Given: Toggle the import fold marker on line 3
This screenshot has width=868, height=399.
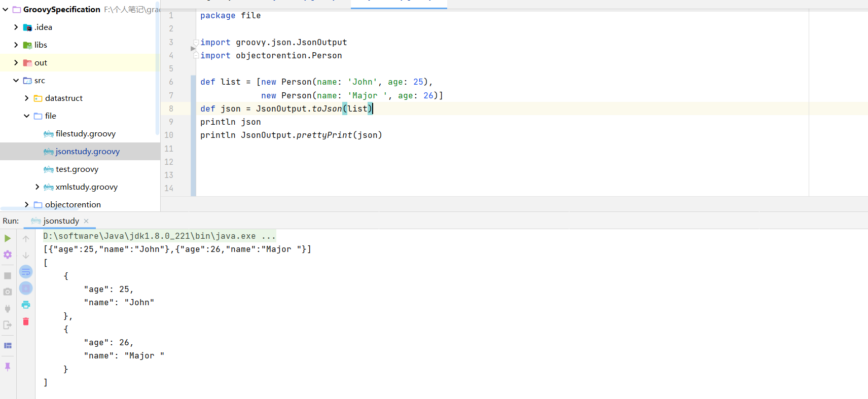Looking at the screenshot, I should click(196, 43).
